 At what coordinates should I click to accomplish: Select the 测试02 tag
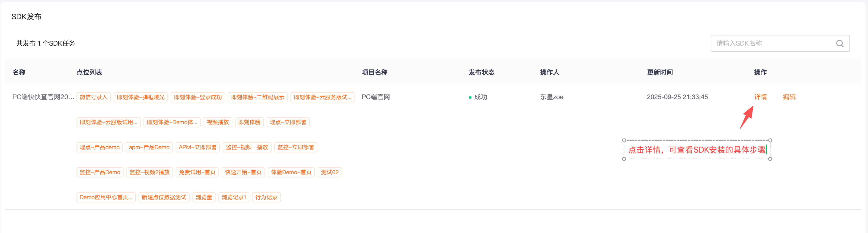[x=329, y=172]
